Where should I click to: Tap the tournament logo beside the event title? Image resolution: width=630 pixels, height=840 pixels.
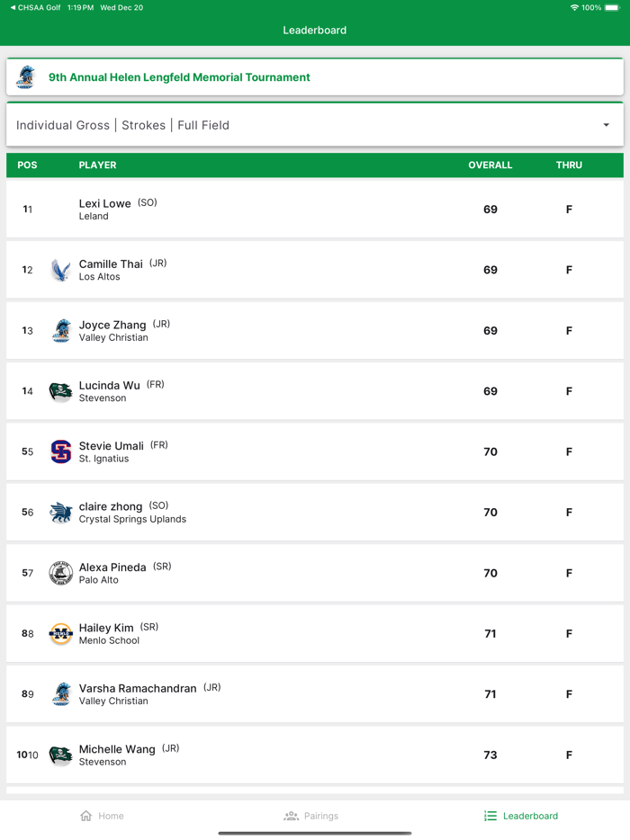coord(25,76)
